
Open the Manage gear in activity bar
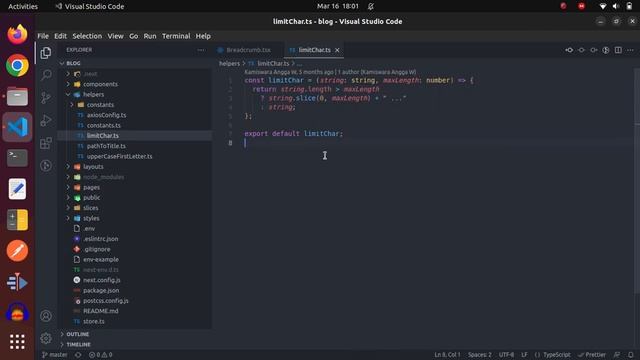point(46,338)
